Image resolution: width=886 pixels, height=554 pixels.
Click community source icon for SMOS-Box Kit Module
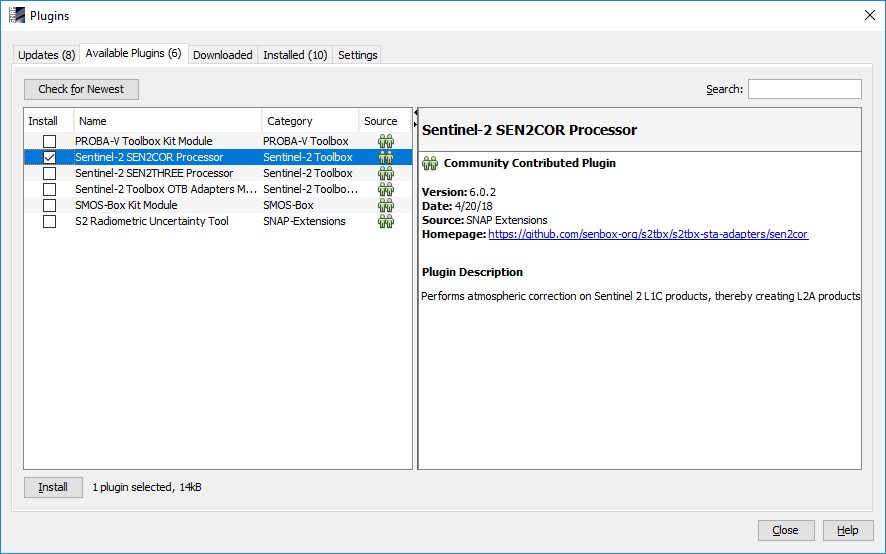click(x=386, y=205)
